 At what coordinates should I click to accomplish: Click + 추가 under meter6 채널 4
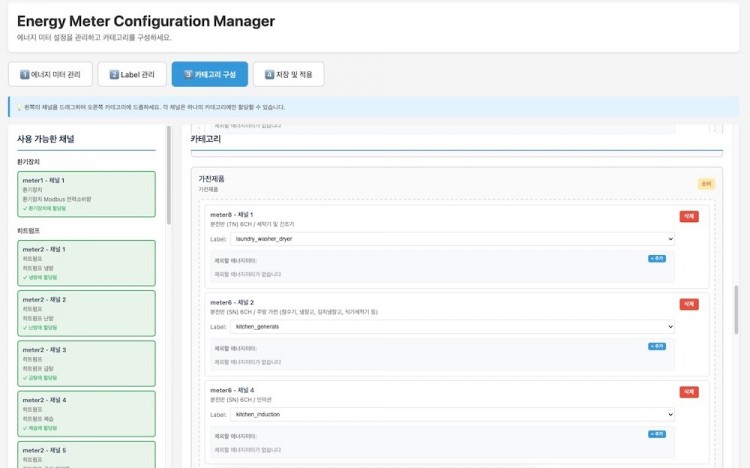pyautogui.click(x=656, y=434)
